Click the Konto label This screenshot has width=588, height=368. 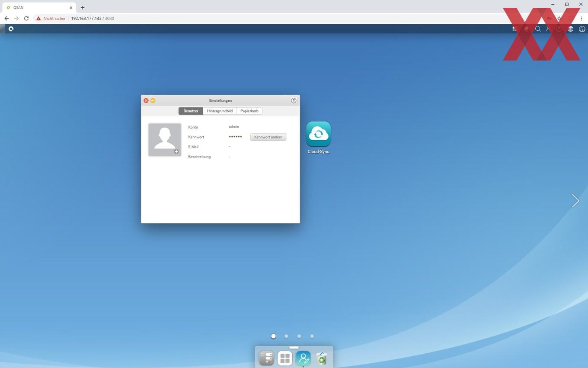point(193,127)
